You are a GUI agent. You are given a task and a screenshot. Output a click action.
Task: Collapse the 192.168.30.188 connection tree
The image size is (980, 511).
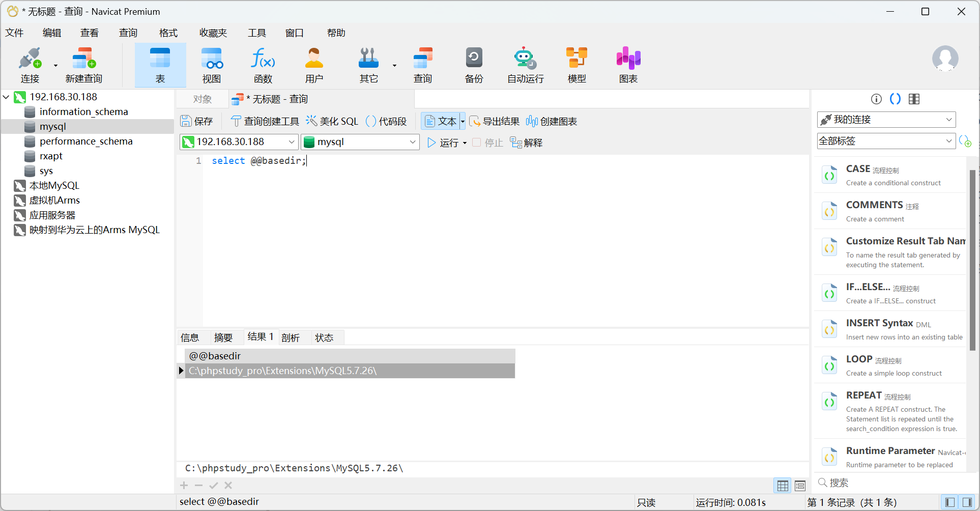coord(6,97)
